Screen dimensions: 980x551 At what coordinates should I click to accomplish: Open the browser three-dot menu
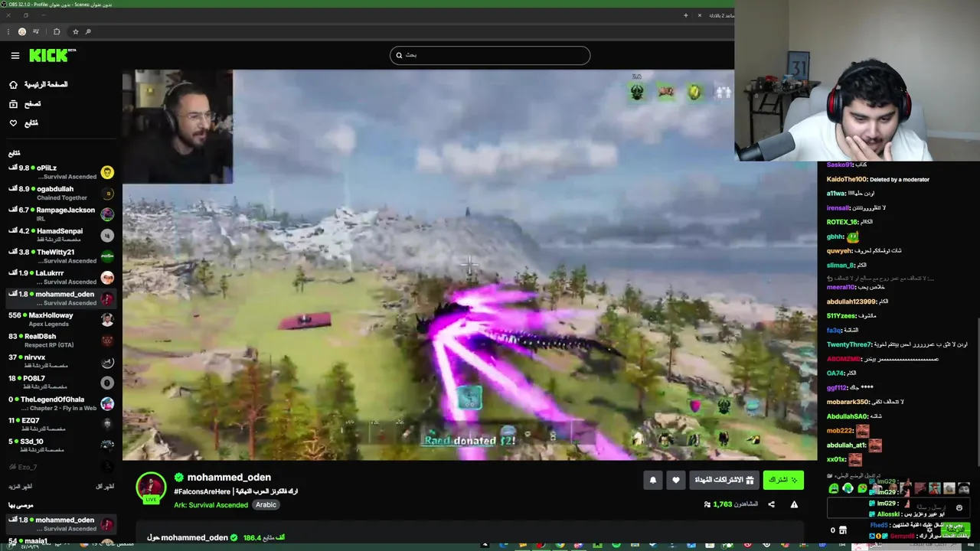click(x=8, y=31)
